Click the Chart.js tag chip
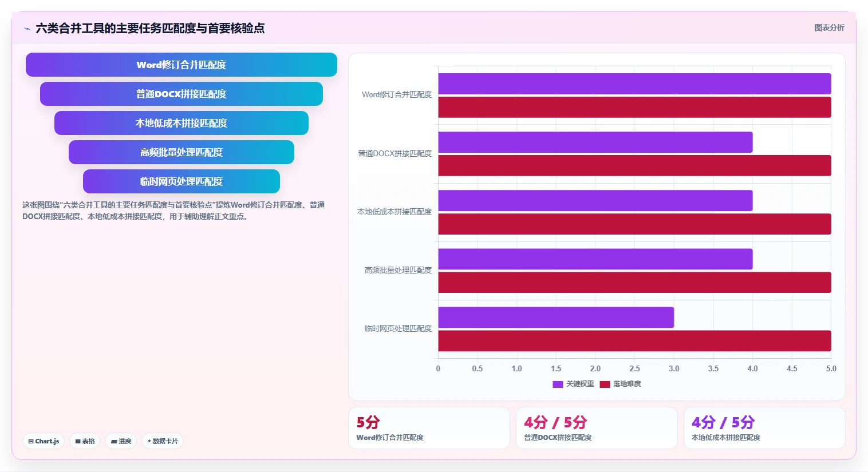The height and width of the screenshot is (472, 868). point(44,441)
